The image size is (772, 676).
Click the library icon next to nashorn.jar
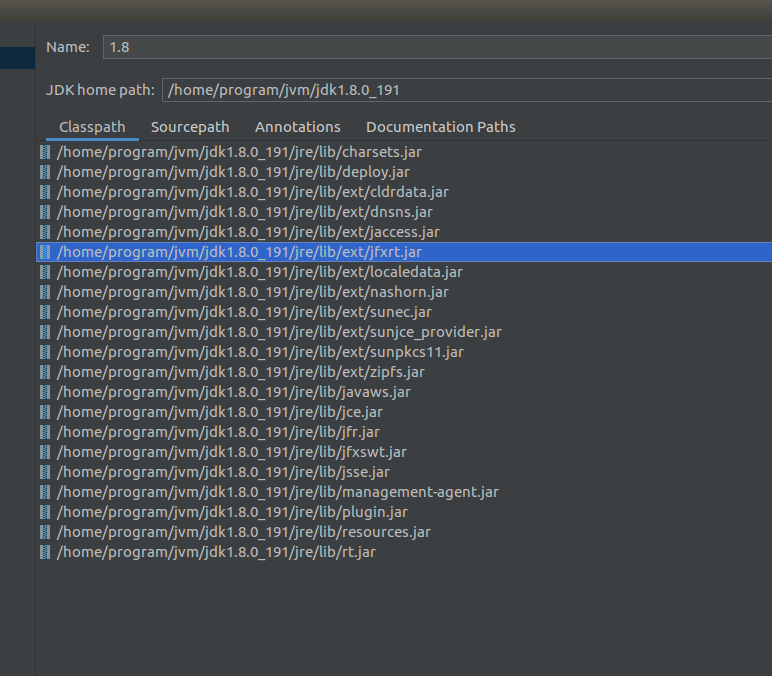pyautogui.click(x=45, y=292)
